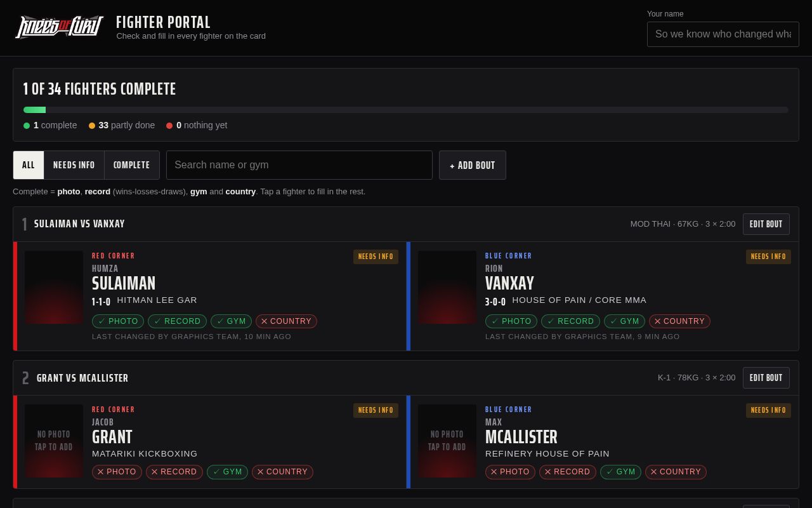Switch to the COMPLETE filter tab
This screenshot has height=508, width=812.
[132, 165]
